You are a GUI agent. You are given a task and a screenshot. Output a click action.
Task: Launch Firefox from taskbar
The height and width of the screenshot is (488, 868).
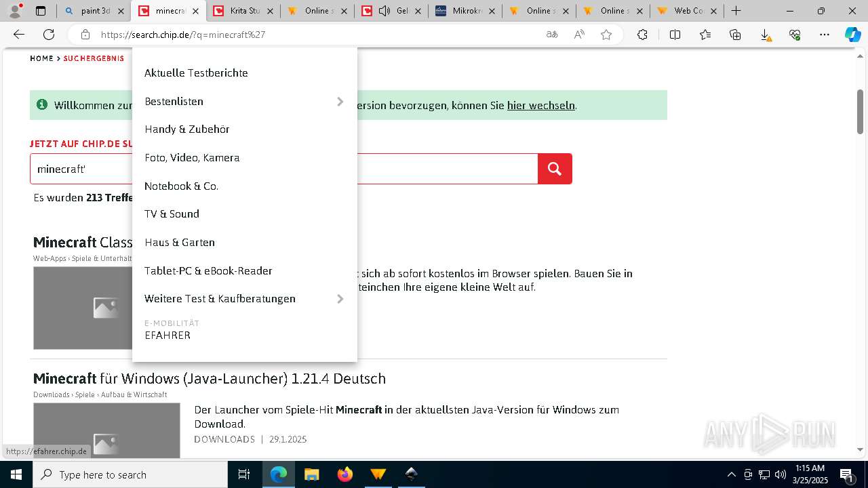345,474
